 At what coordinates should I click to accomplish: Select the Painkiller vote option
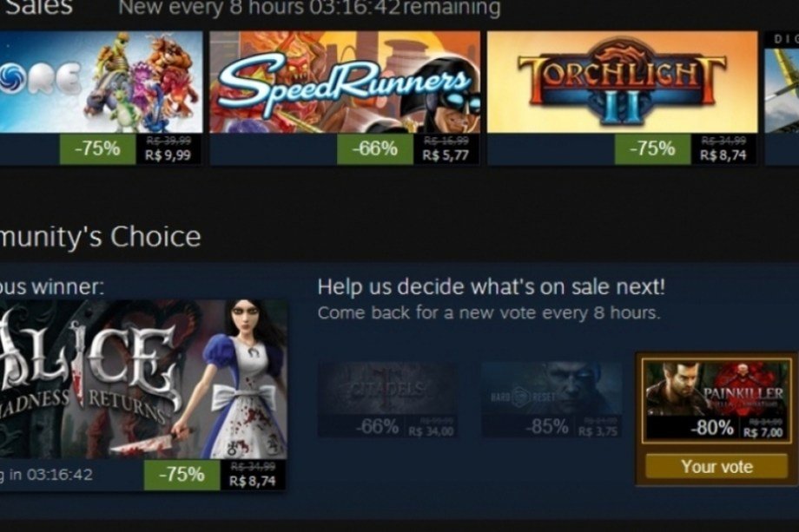pos(717,400)
